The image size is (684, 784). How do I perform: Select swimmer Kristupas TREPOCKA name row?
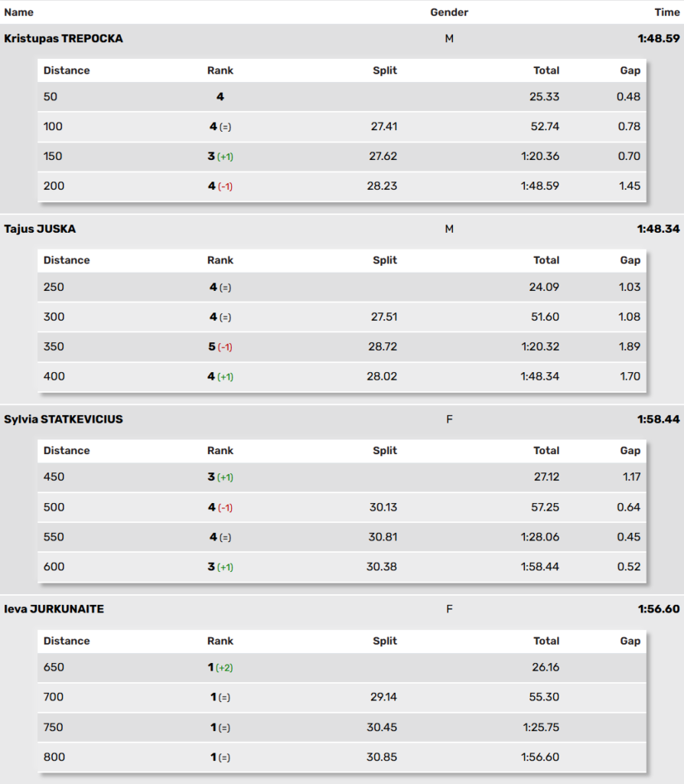click(x=342, y=38)
